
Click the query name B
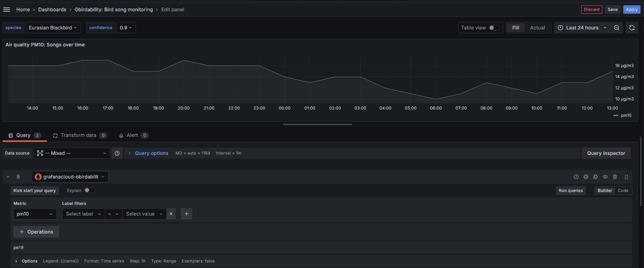pos(18,177)
